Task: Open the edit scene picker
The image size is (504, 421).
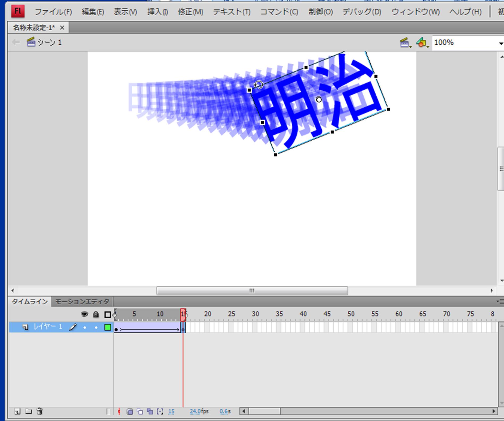Action: 405,43
